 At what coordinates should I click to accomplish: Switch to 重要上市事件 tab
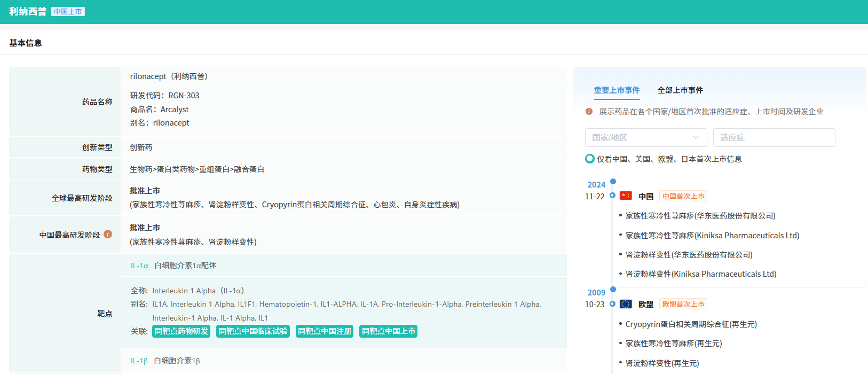point(617,90)
